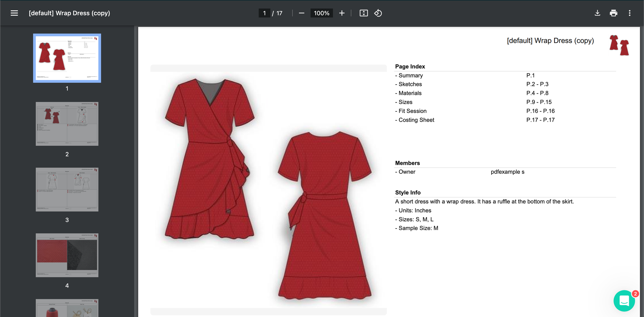The height and width of the screenshot is (317, 644).
Task: Click the '- Sizes: S, M, L' line
Action: tap(414, 219)
